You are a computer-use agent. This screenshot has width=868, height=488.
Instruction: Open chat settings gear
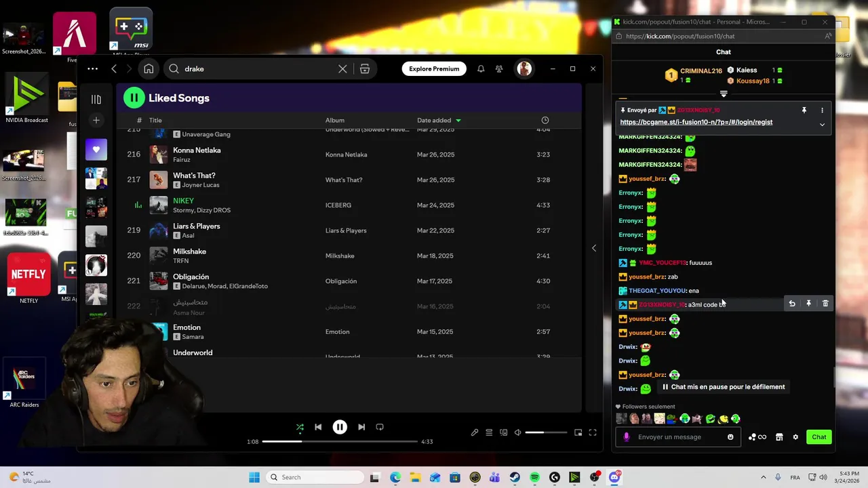tap(795, 437)
